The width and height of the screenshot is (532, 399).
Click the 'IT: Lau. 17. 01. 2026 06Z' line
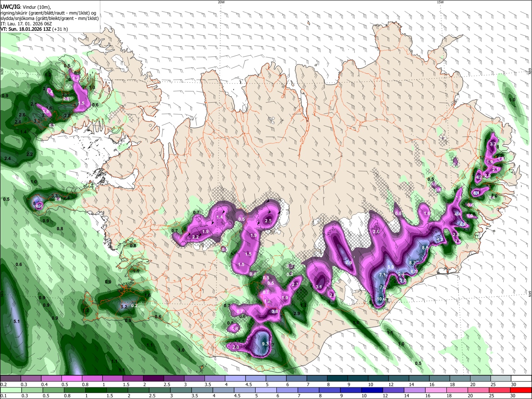coord(26,24)
